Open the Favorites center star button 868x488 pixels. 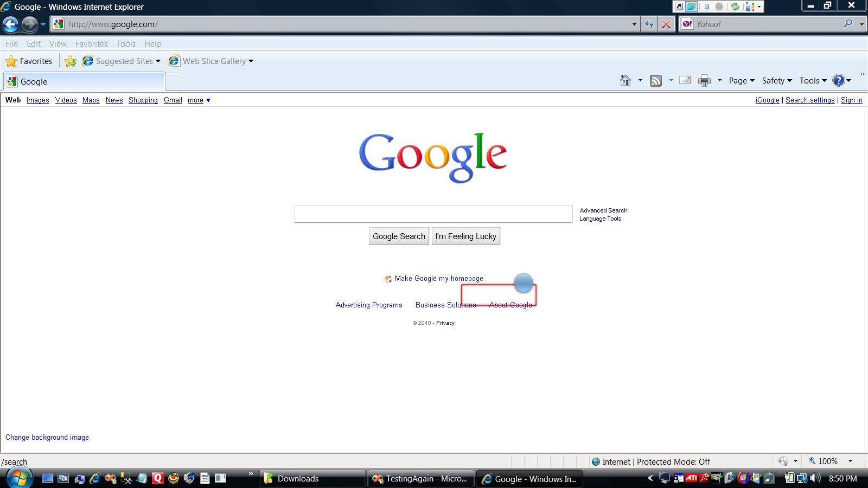pyautogui.click(x=29, y=61)
